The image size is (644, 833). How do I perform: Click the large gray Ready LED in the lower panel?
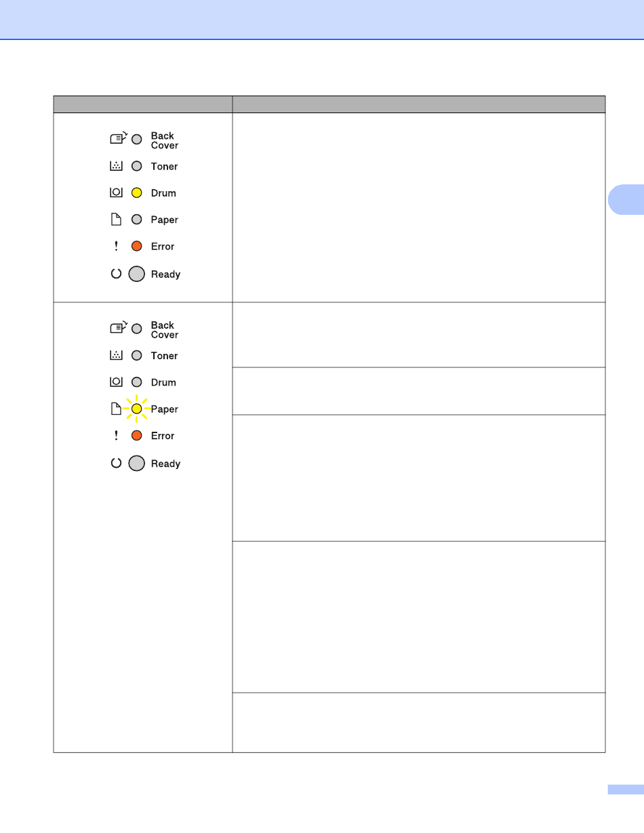click(136, 464)
